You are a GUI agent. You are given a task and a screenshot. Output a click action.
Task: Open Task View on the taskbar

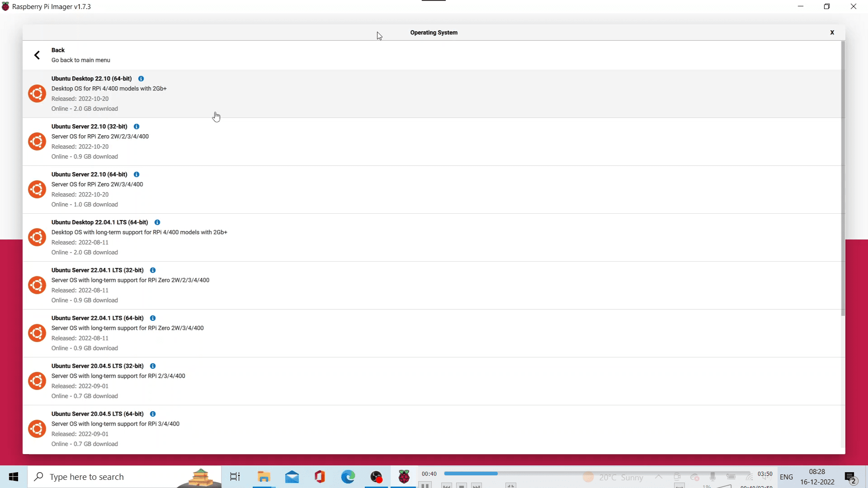235,477
